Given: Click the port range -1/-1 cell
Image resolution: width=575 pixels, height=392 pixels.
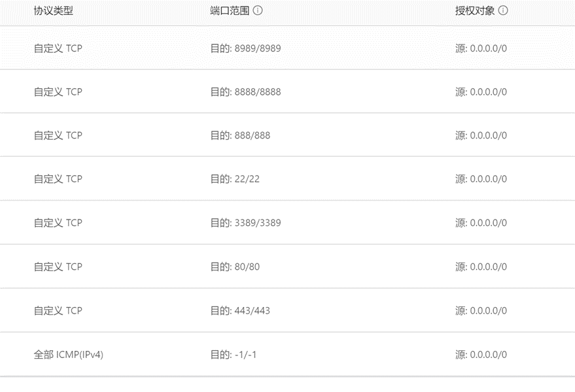Looking at the screenshot, I should 234,355.
